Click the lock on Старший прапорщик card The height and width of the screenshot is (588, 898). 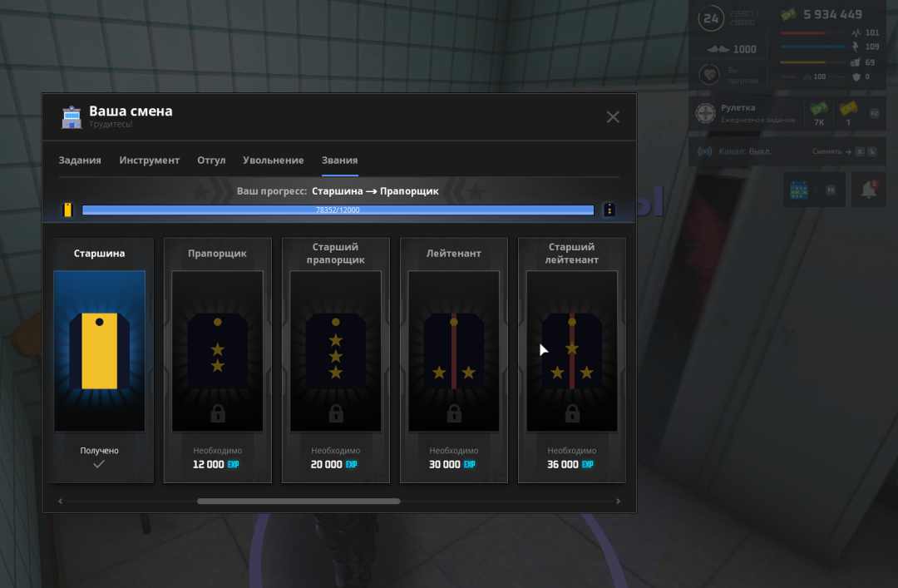click(336, 413)
